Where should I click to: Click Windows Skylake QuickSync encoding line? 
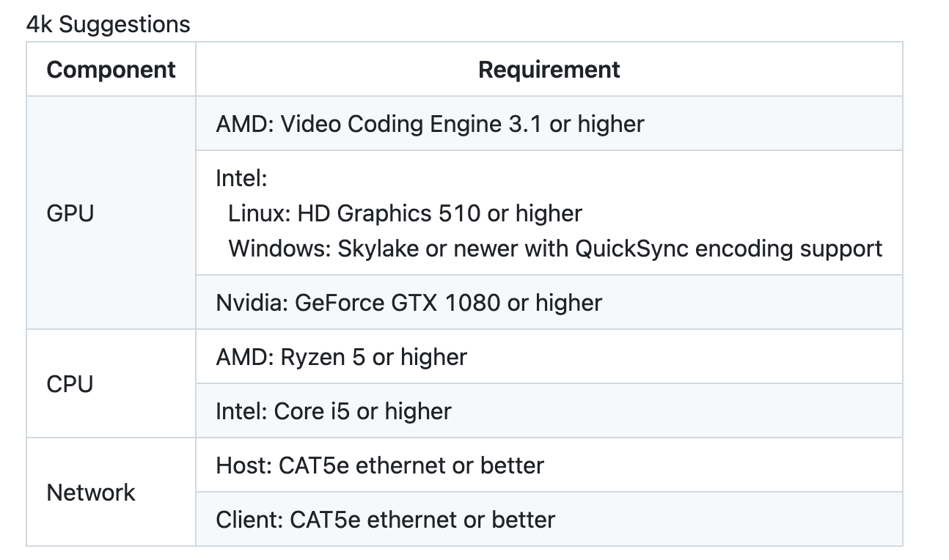click(x=555, y=248)
